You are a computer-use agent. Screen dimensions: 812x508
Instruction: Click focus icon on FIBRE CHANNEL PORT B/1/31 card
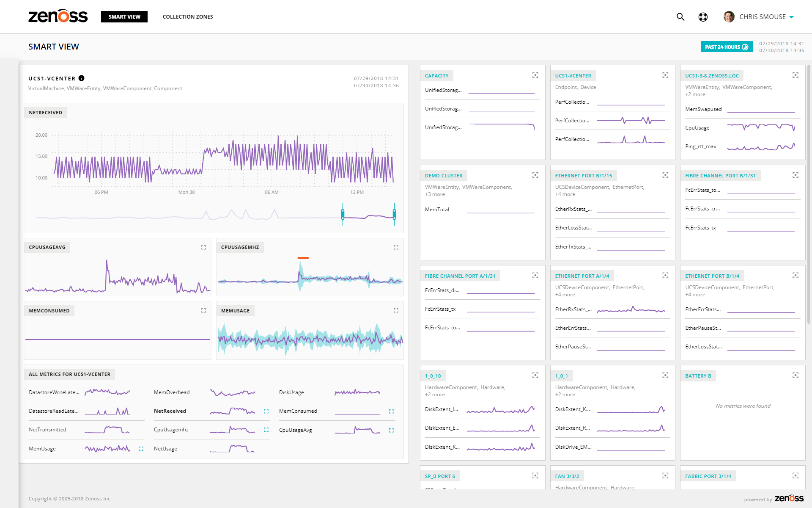[x=795, y=175]
